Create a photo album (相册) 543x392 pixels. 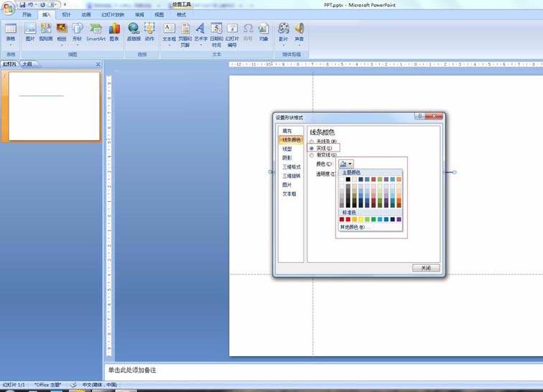(62, 32)
